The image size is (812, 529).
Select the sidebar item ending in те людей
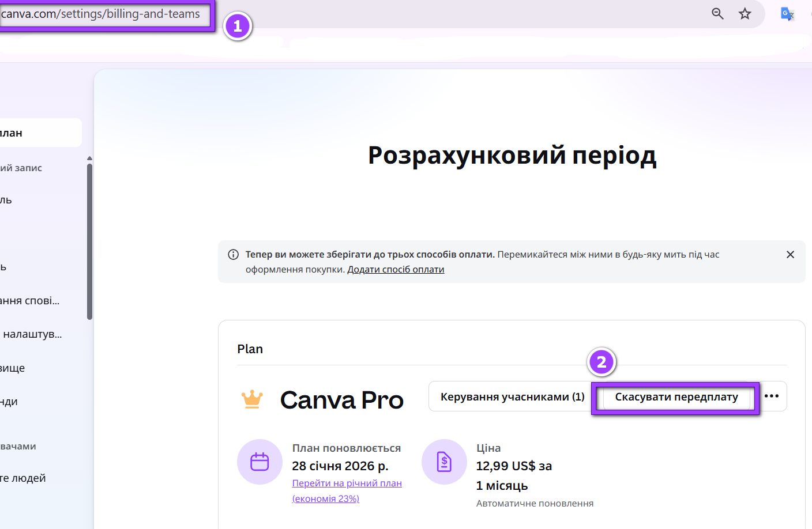point(23,478)
